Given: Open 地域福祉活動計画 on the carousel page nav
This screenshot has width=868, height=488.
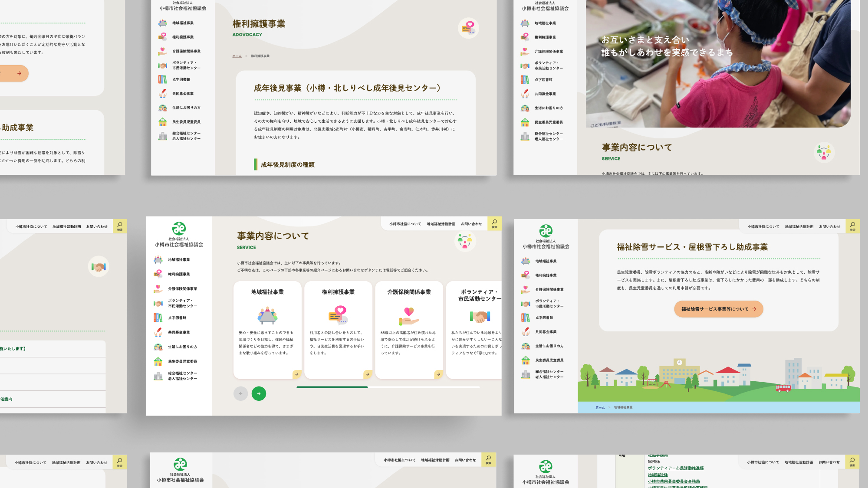Looking at the screenshot, I should (x=441, y=224).
